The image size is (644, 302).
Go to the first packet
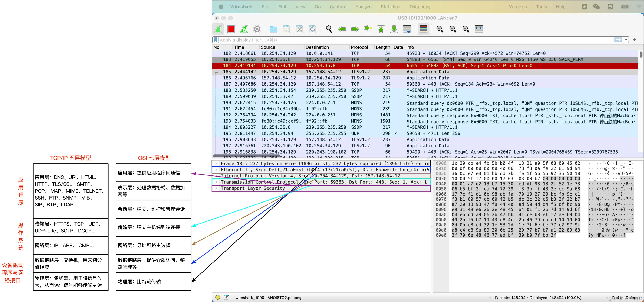coord(381,29)
